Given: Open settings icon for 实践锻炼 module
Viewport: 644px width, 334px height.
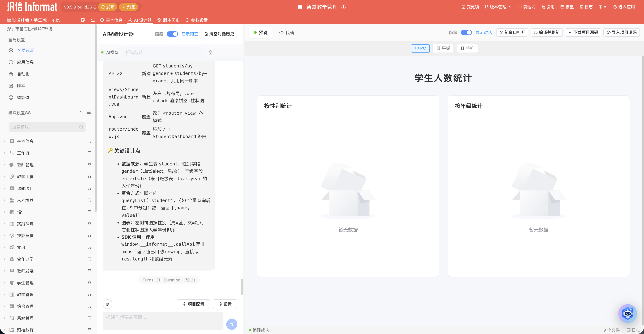Looking at the screenshot, I should pyautogui.click(x=89, y=224).
